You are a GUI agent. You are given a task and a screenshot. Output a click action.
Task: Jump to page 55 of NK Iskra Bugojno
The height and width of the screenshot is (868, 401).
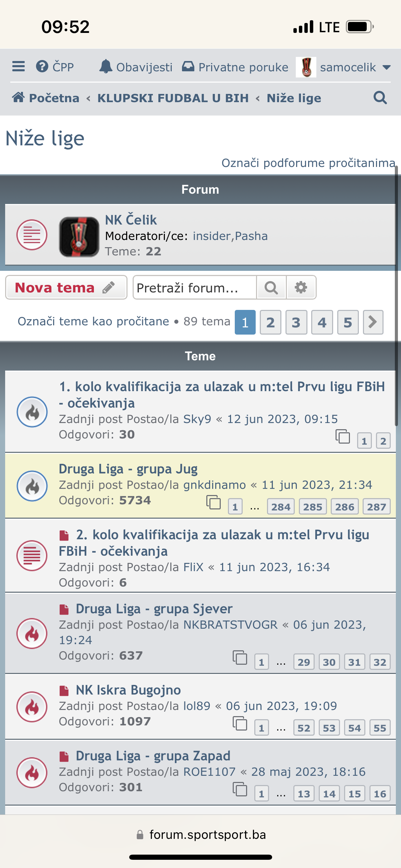tap(380, 728)
